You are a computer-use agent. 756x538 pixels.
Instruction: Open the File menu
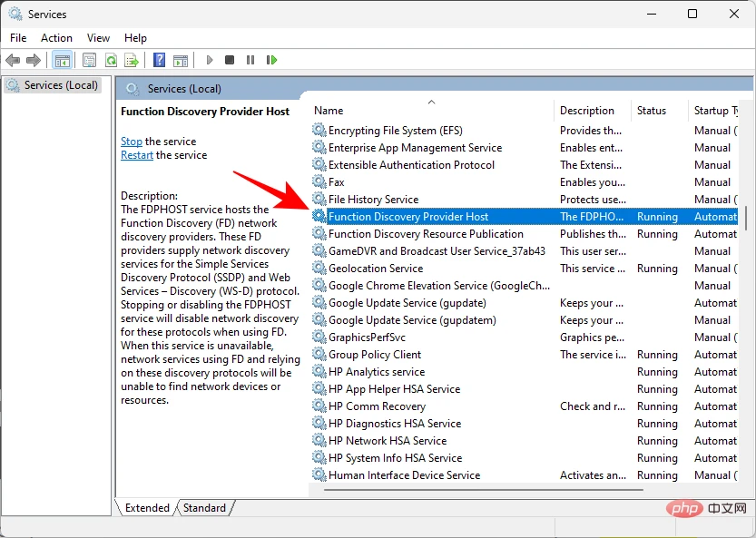click(x=18, y=37)
